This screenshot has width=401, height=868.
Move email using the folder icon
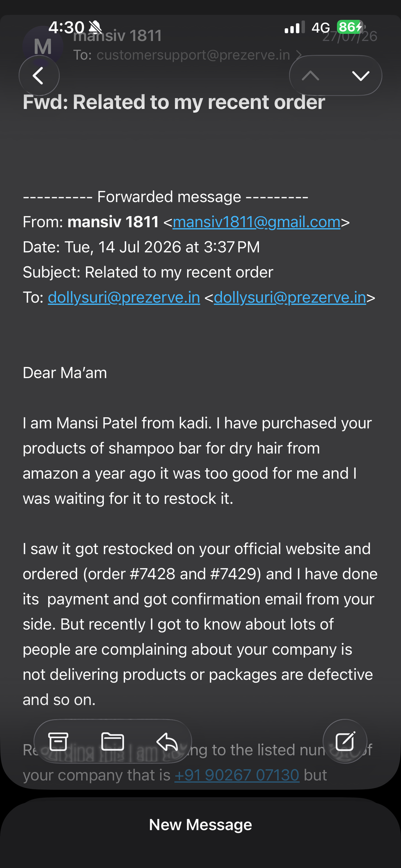(x=113, y=741)
